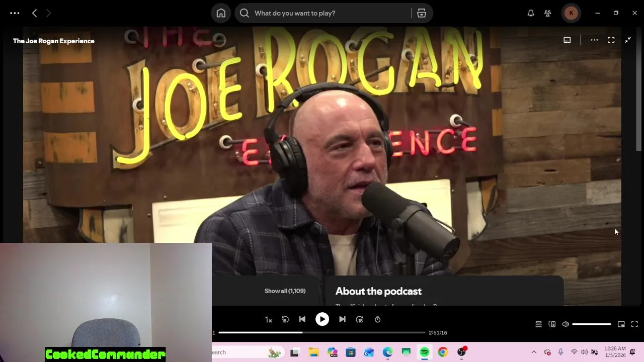Open Microsoft Store on taskbar
The image size is (644, 362).
351,352
